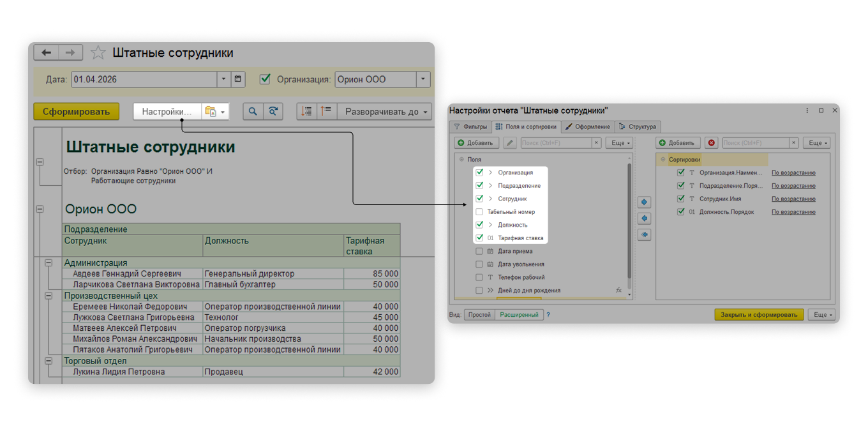Open the three-dot menu in the settings dialog title bar
Image resolution: width=868 pixels, height=426 pixels.
click(807, 110)
